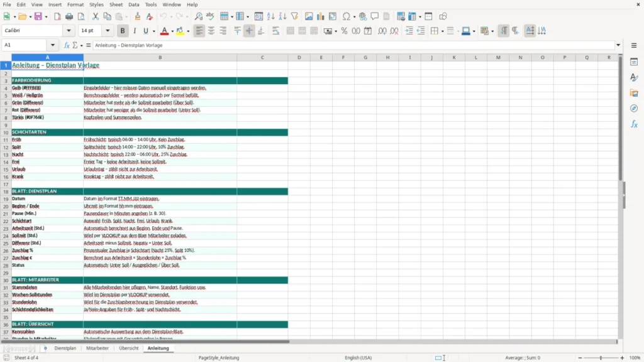Viewport: 644px width, 362px height.
Task: Sort ascending in toolbar
Action: click(x=270, y=16)
